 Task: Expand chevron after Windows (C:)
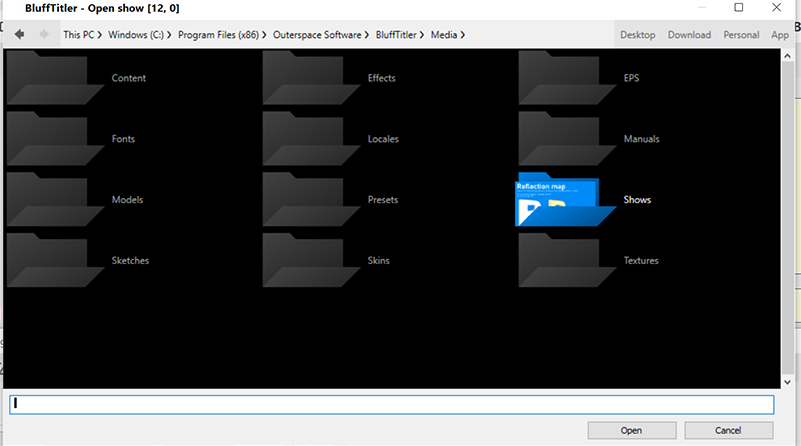169,35
